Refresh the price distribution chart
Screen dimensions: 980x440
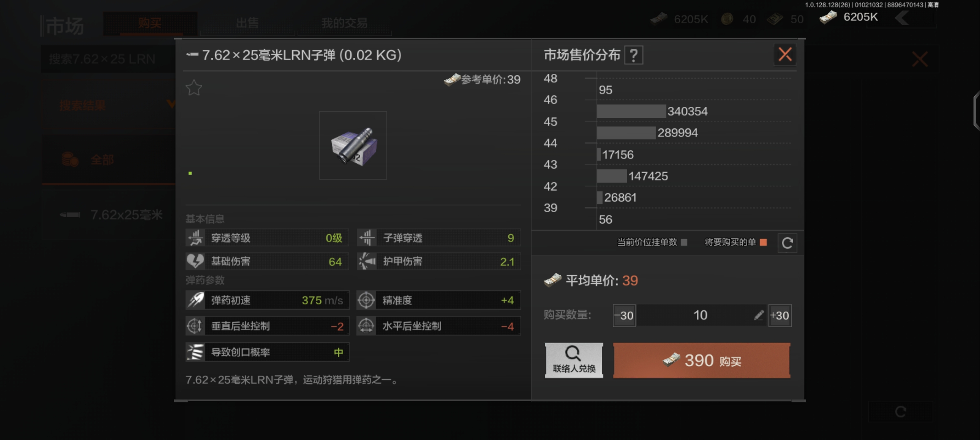coord(787,243)
